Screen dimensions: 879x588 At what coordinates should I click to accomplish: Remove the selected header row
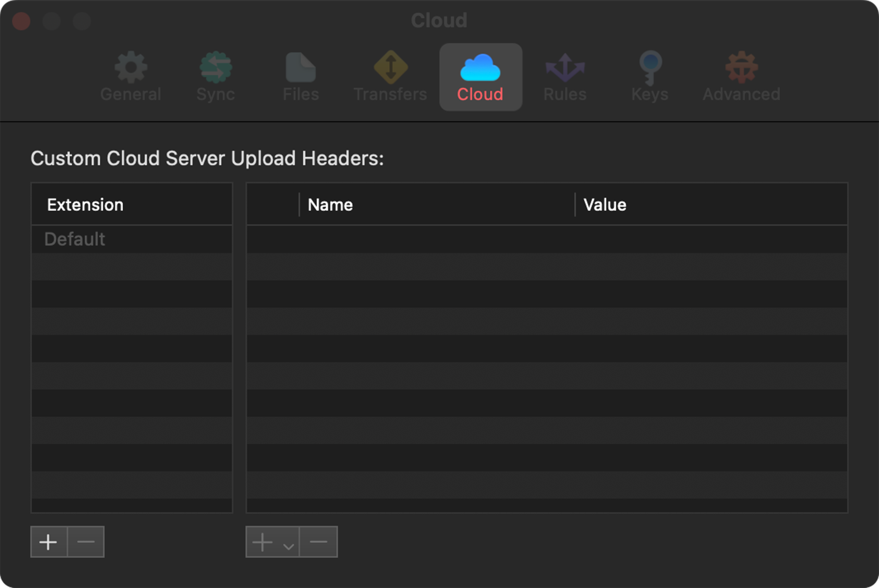[318, 542]
